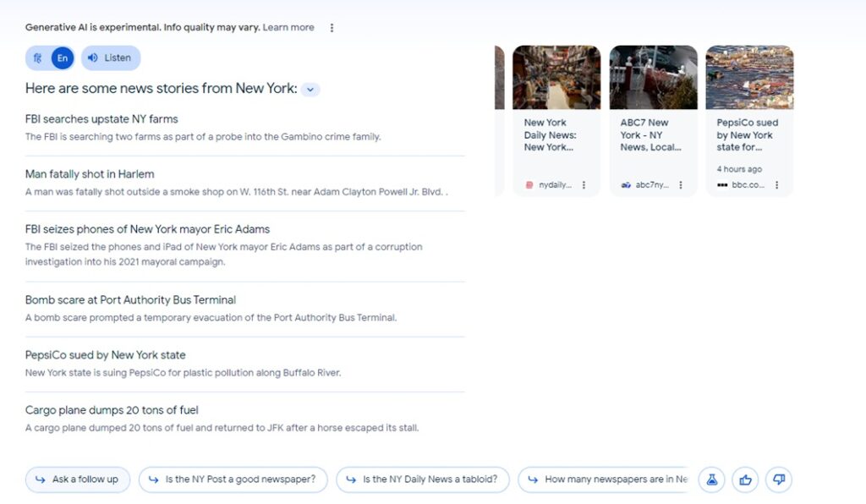Select the En language option
Image resolution: width=866 pixels, height=504 pixels.
pyautogui.click(x=63, y=58)
